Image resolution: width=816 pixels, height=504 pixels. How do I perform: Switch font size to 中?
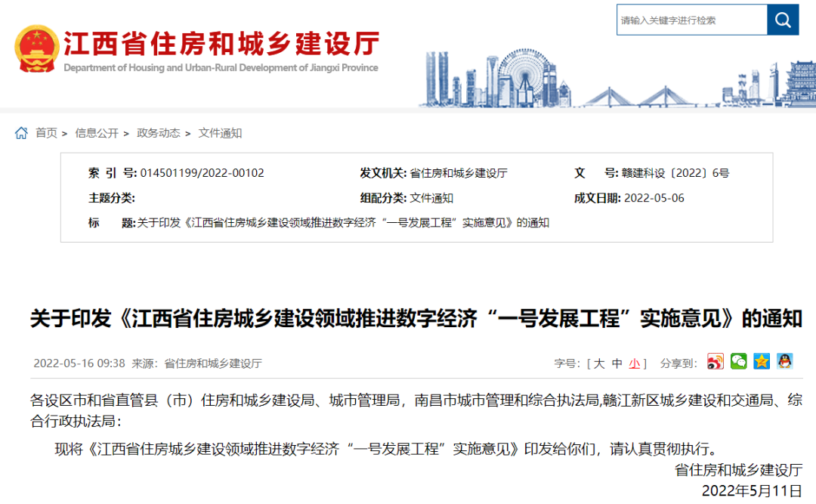(617, 361)
